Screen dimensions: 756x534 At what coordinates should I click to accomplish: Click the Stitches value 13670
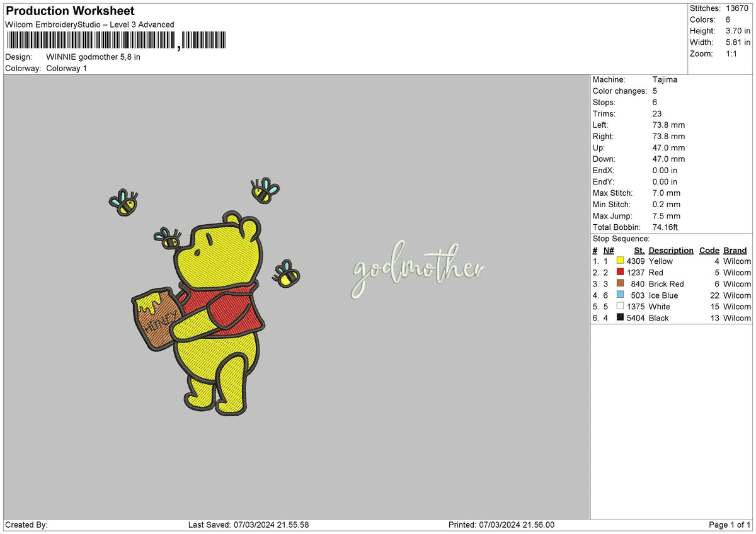click(x=737, y=8)
